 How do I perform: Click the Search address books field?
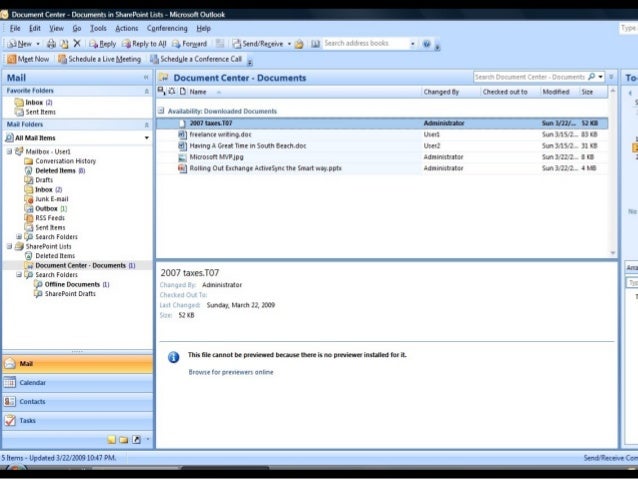pyautogui.click(x=365, y=43)
